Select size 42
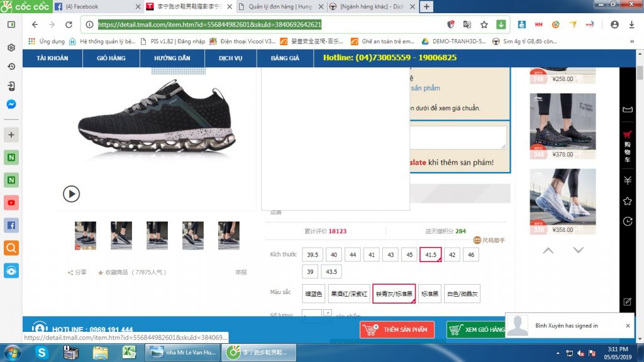 452,255
